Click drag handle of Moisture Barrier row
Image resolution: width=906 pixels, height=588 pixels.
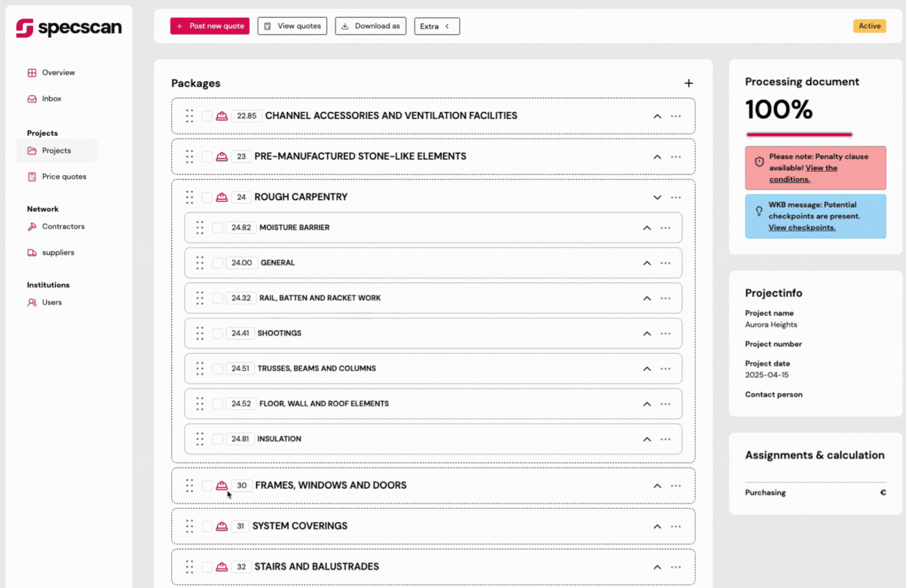(x=200, y=228)
